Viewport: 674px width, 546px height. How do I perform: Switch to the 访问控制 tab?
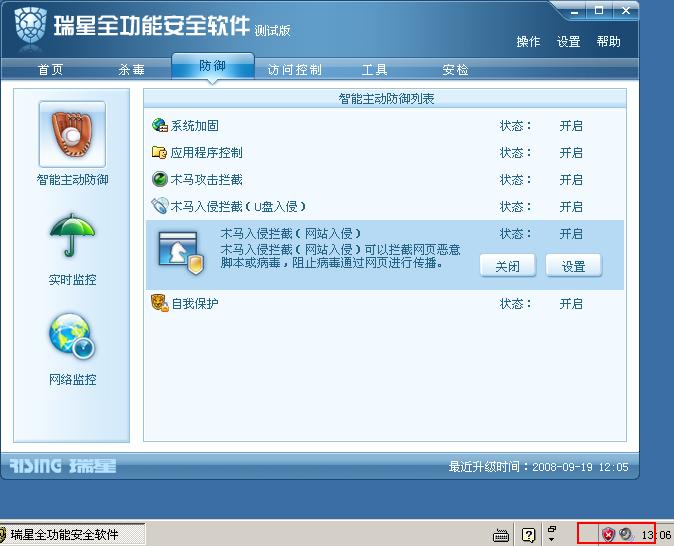294,70
